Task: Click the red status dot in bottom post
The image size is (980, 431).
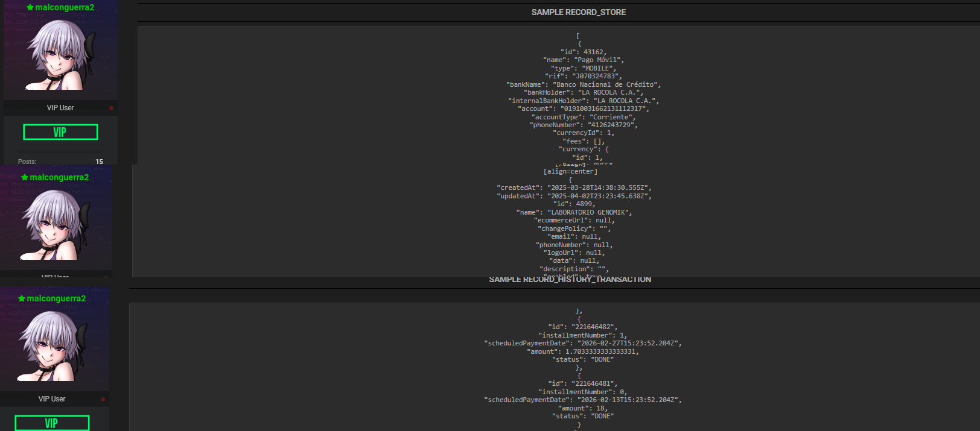Action: point(103,400)
